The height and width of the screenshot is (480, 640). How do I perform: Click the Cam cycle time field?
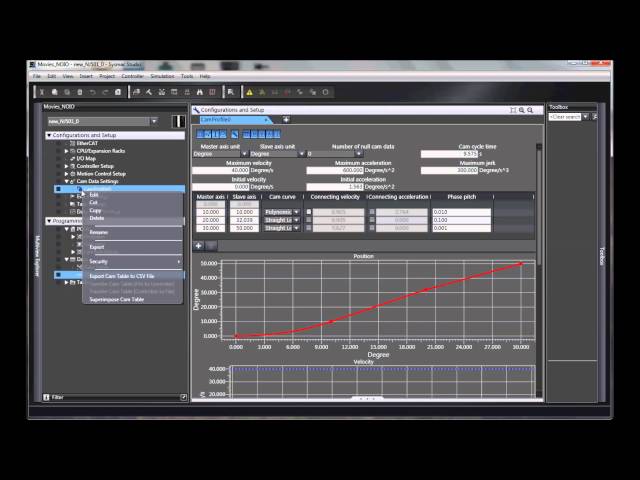pyautogui.click(x=449, y=154)
